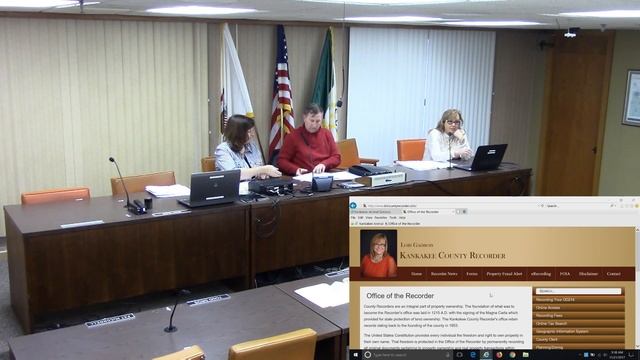This screenshot has height=360, width=640.
Task: Go to Home in the site navigation
Action: click(416, 274)
